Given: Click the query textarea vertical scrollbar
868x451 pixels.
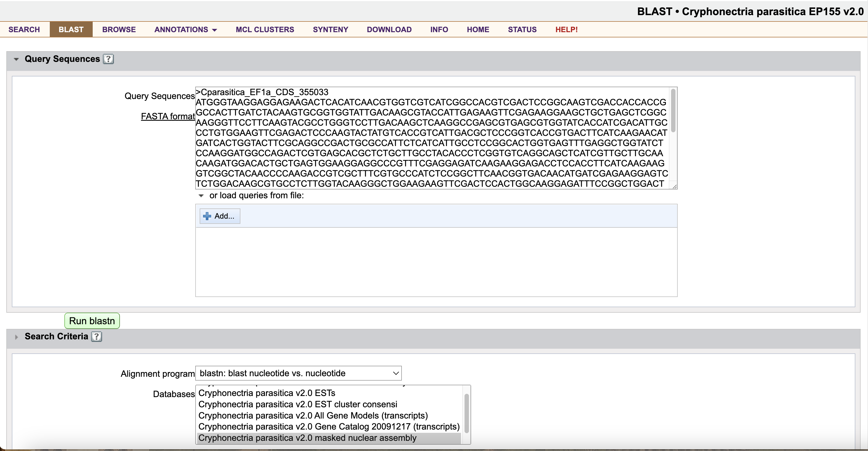Looking at the screenshot, I should pyautogui.click(x=673, y=111).
